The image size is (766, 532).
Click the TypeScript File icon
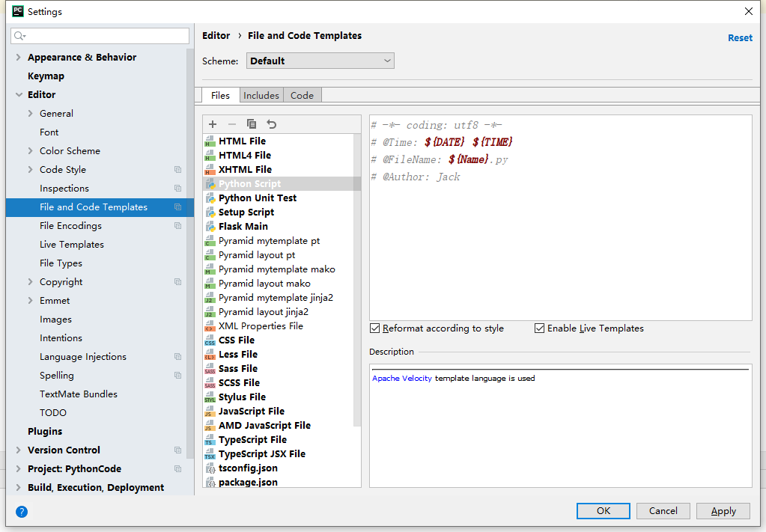[x=210, y=440]
